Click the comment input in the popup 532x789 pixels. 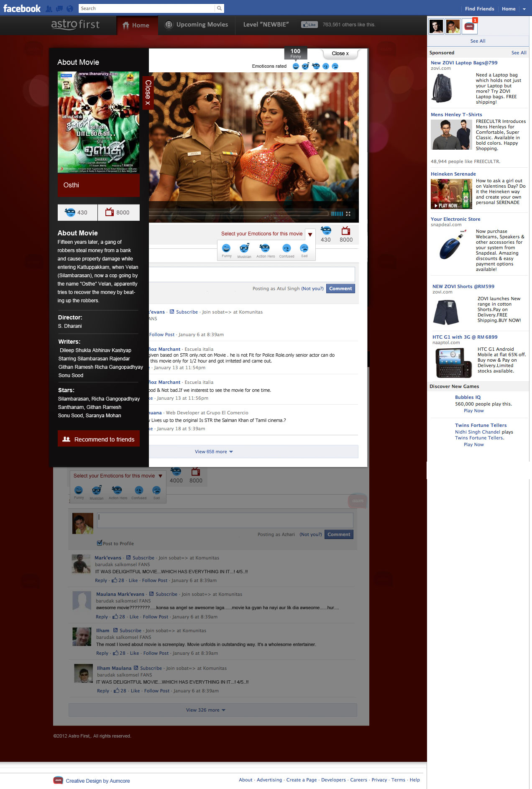252,274
